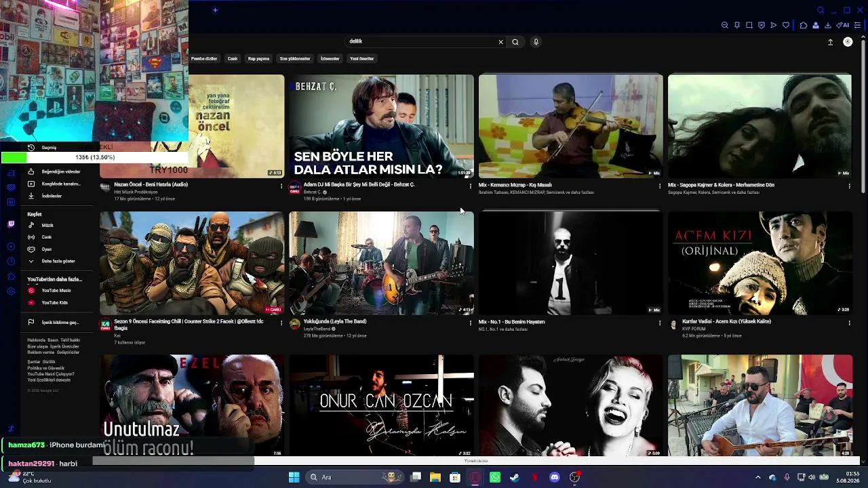Screen dimensions: 868x488
Task: Select the Yeni öneriler filter chip
Action: point(362,59)
